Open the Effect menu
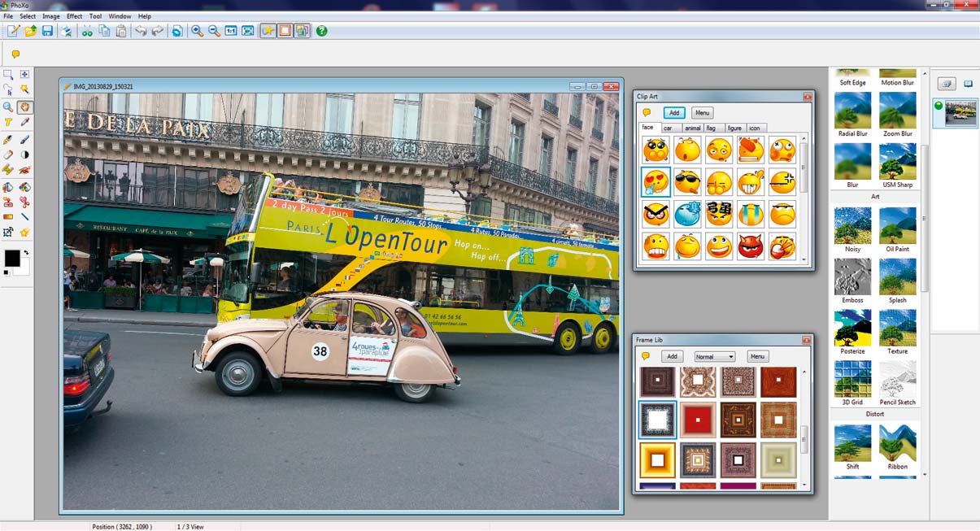980x531 pixels. (74, 16)
